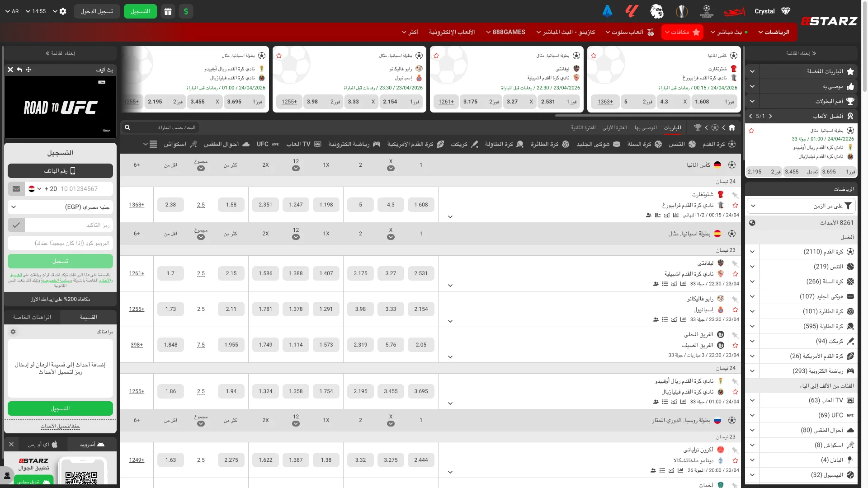Click the trophy icon in matches toolbar
The width and height of the screenshot is (868, 488).
point(698,127)
